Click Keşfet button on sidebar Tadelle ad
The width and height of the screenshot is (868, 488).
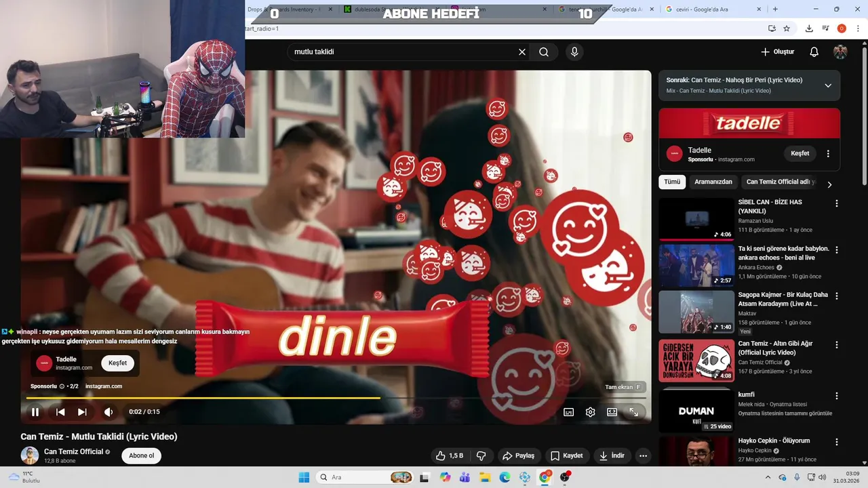[800, 153]
